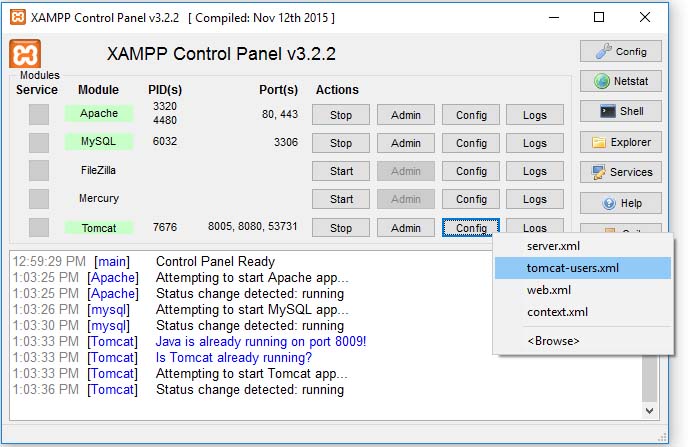Stop the Tomcat module
Image resolution: width=688 pixels, height=447 pixels.
click(341, 228)
